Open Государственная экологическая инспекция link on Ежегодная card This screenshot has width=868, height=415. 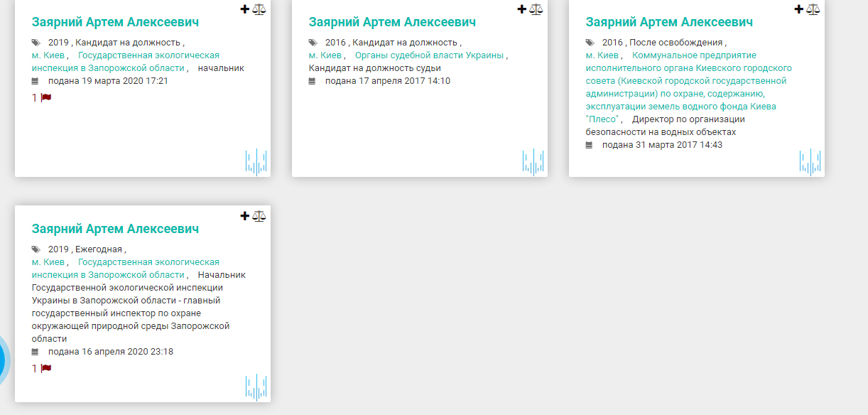click(126, 269)
